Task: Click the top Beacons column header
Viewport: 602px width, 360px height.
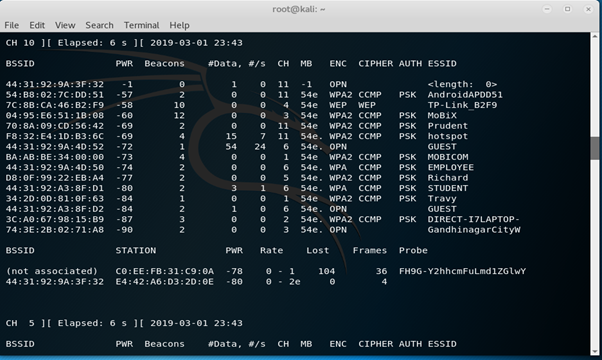Action: pos(164,64)
